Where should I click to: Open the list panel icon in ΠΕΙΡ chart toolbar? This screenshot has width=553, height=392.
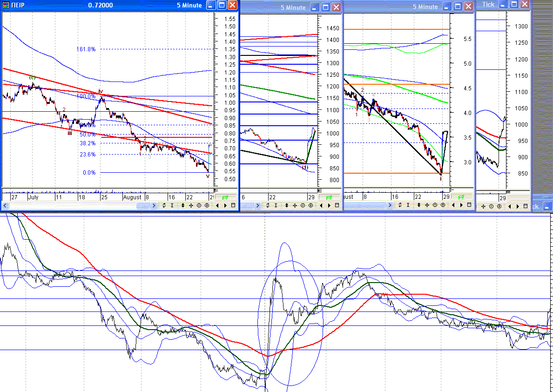tap(233, 205)
